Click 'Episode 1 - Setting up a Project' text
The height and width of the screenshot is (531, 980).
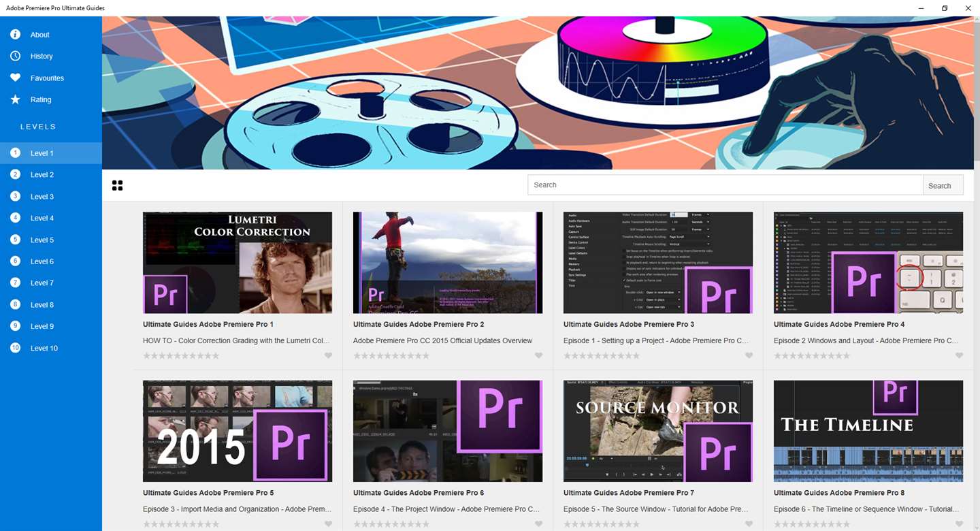[656, 340]
